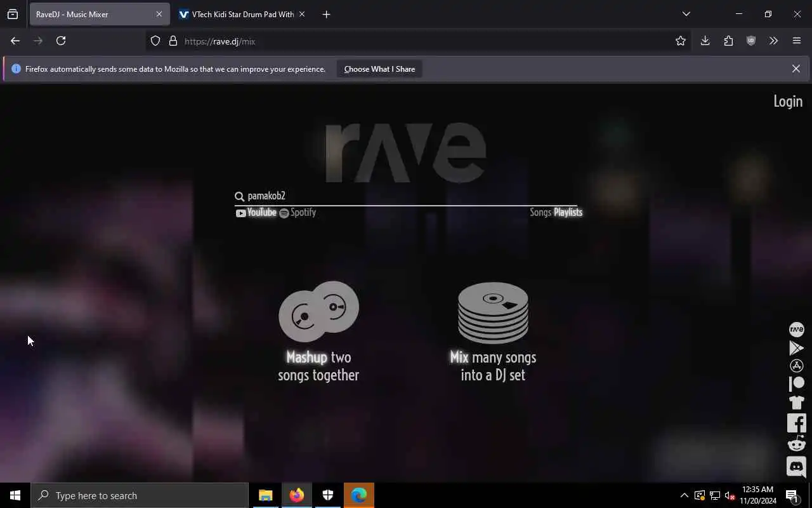812x508 pixels.
Task: Click the search magnifier icon beside pamakob2
Action: [x=239, y=196]
